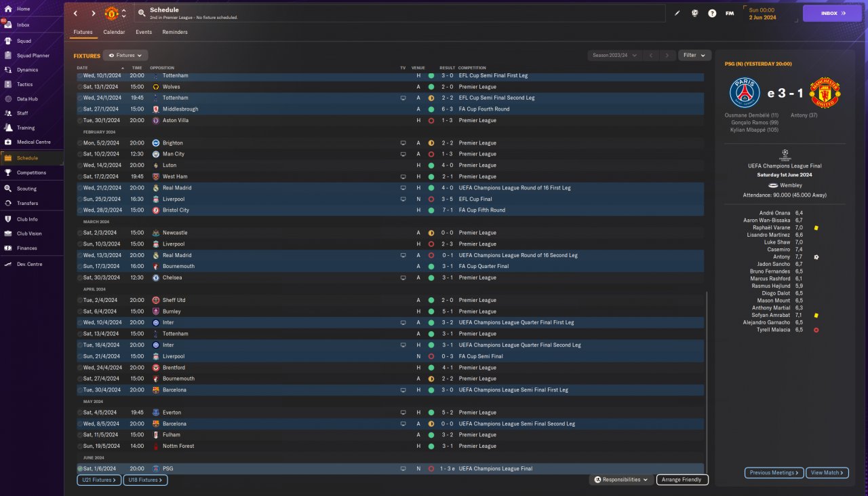This screenshot has height=496, width=868.
Task: Open Scouting in the sidebar
Action: (x=31, y=189)
